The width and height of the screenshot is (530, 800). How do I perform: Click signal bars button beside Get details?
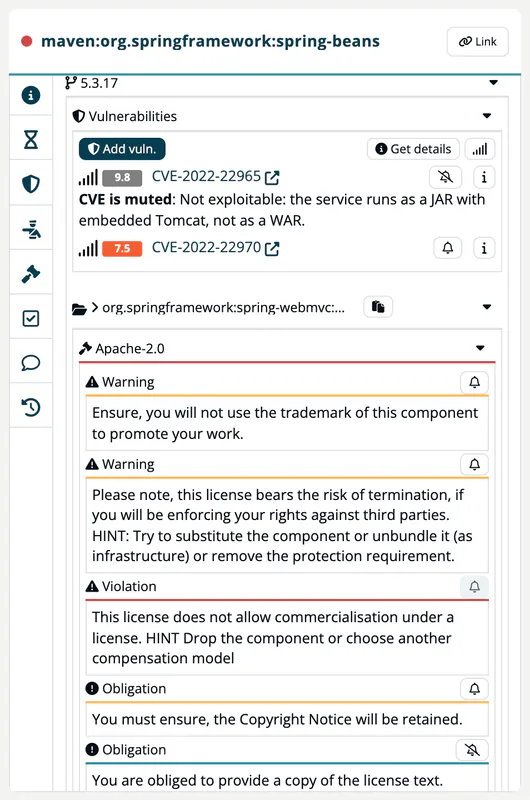[479, 149]
